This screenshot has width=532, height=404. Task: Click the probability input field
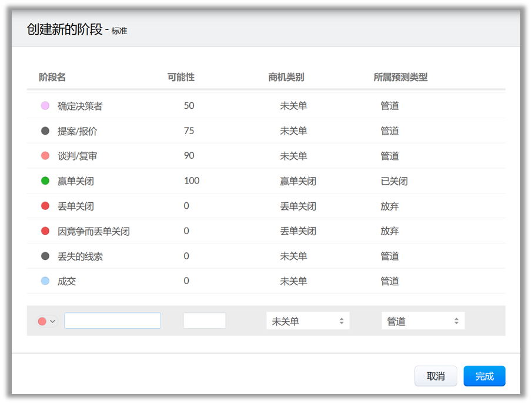click(204, 320)
